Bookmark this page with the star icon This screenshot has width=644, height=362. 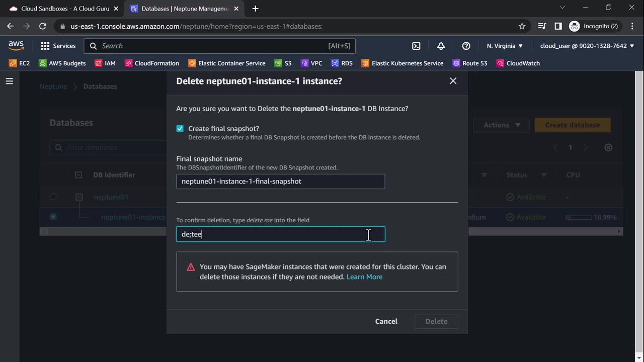coord(522,26)
